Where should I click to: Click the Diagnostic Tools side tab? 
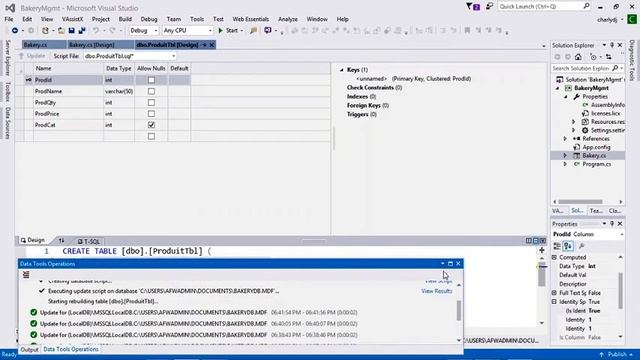[x=632, y=60]
